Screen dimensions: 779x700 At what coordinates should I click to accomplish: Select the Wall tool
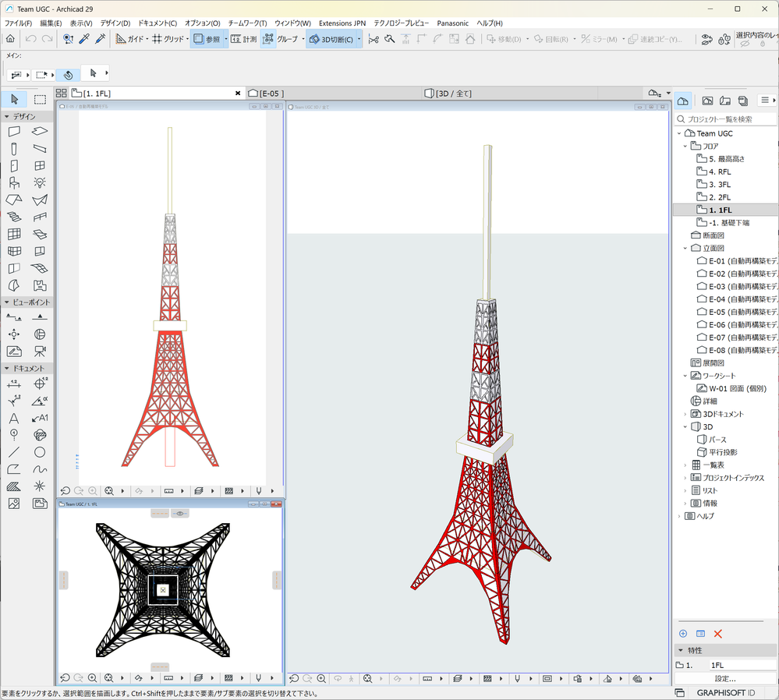coord(14,132)
